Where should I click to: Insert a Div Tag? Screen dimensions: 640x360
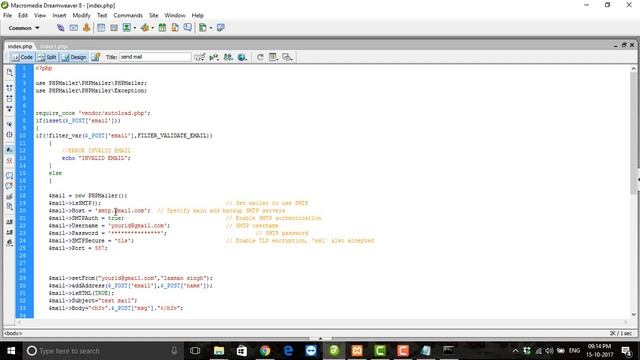[114, 28]
